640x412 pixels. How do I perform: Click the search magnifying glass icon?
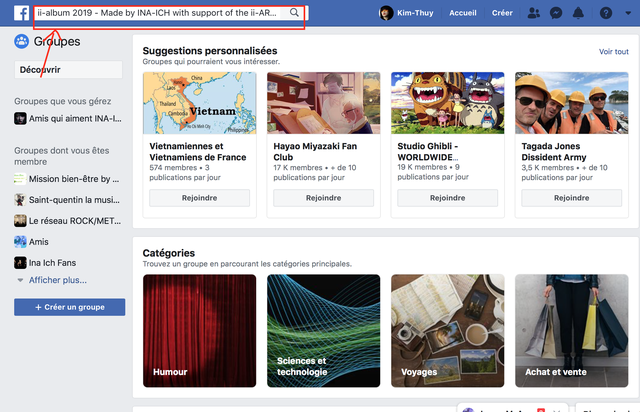[x=295, y=13]
